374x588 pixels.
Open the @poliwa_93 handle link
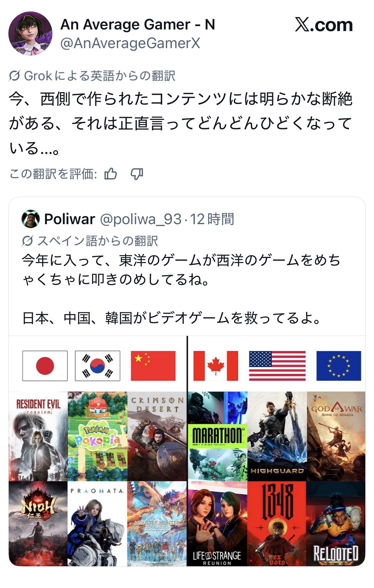tap(140, 219)
